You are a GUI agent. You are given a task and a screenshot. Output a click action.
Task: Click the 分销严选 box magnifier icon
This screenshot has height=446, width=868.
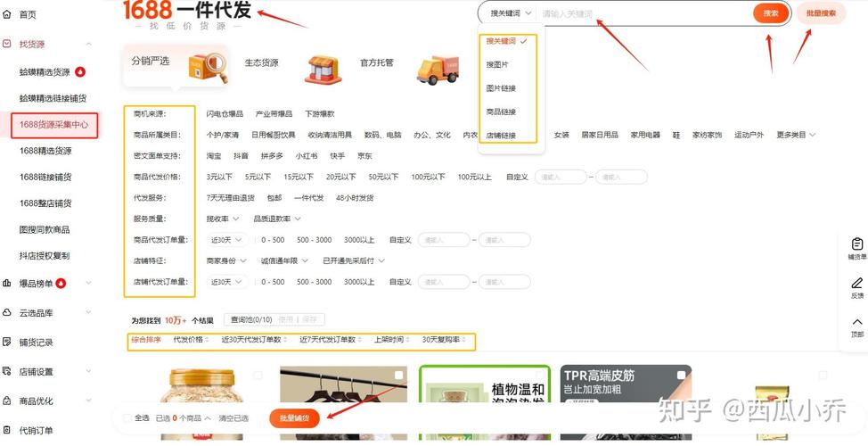208,68
